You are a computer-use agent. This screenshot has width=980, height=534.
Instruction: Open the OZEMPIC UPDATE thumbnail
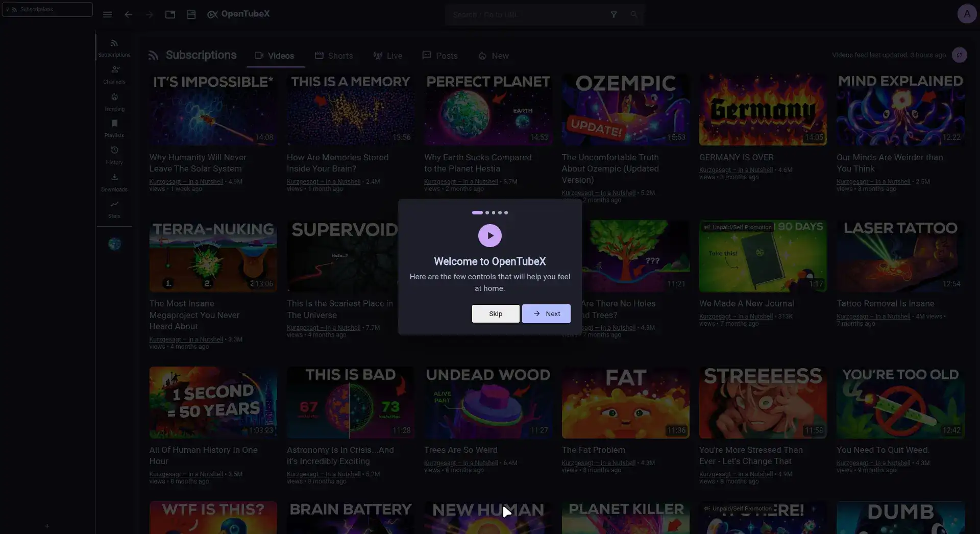[x=626, y=110]
